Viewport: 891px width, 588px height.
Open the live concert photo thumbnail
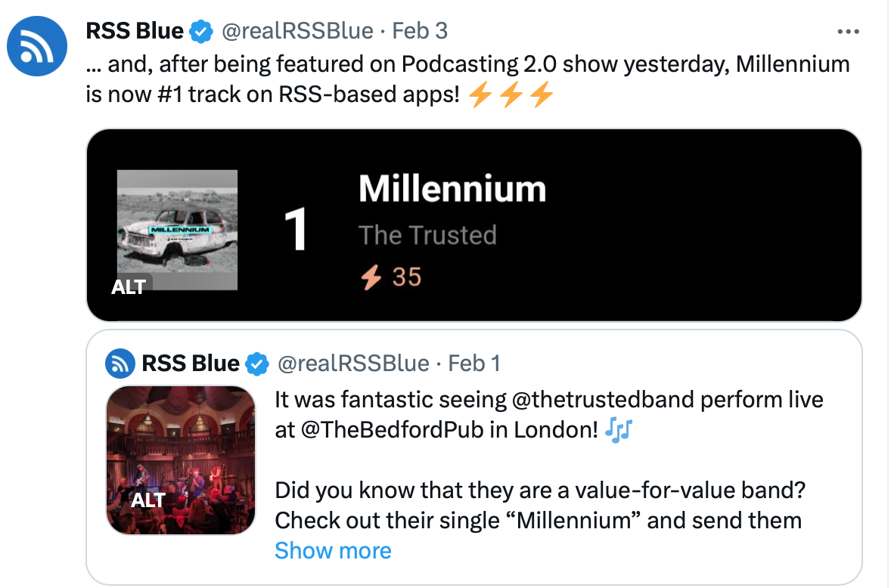click(x=181, y=460)
